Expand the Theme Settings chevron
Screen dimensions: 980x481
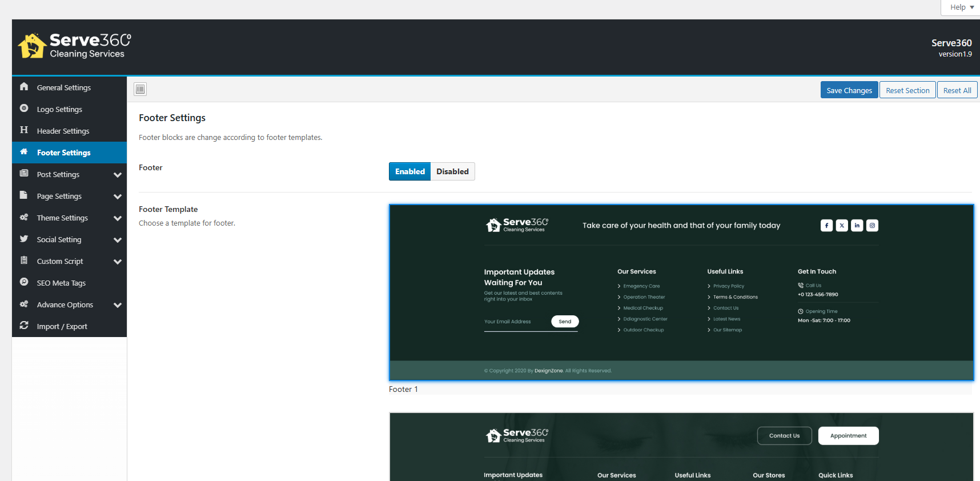[x=118, y=218]
